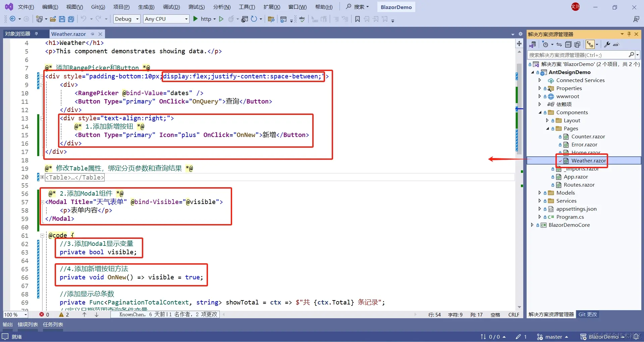Collapse the AntDesignDemo project node
Image resolution: width=644 pixels, height=342 pixels.
(532, 72)
